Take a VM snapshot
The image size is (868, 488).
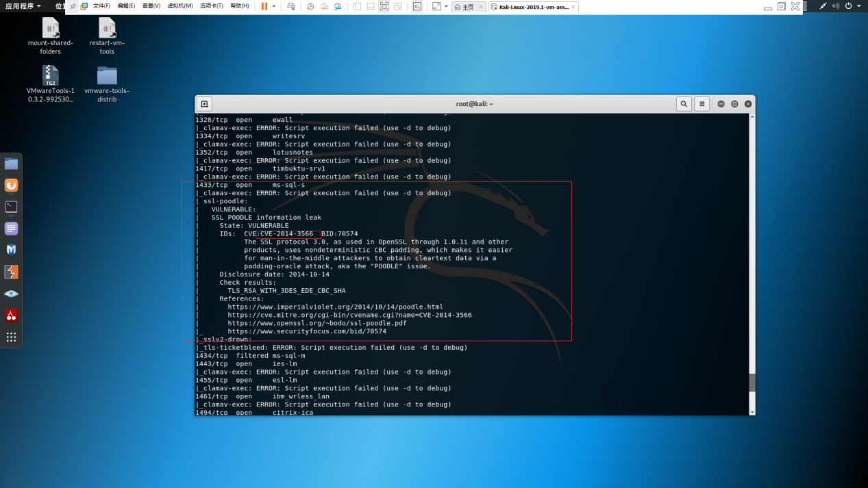[310, 6]
